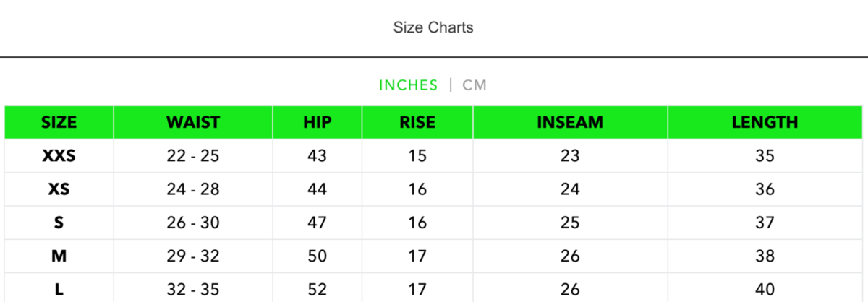Select the M size row label
Screen dimensions: 868x302
tap(59, 256)
